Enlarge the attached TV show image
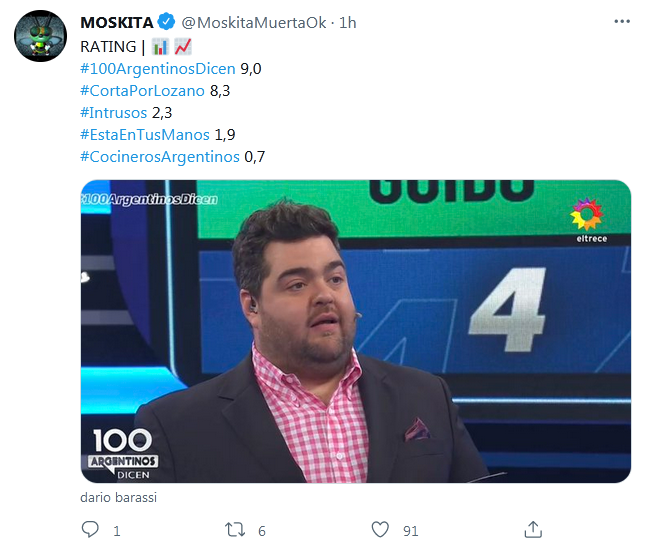Screen dimensions: 648x552 pyautogui.click(x=356, y=331)
